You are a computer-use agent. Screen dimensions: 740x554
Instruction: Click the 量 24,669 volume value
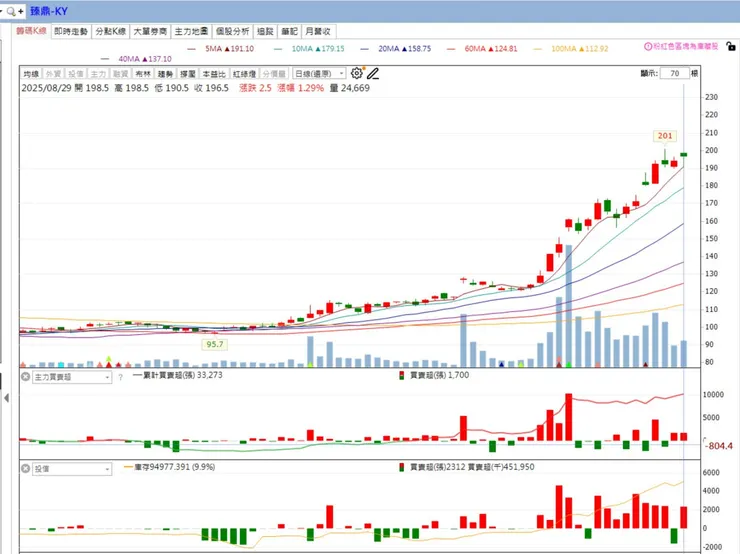[350, 88]
